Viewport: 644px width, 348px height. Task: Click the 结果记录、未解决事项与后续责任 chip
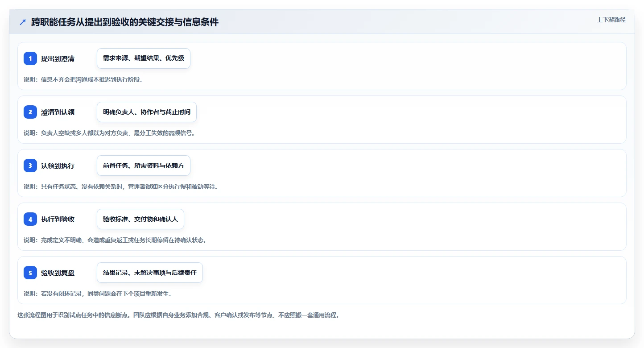(x=150, y=273)
